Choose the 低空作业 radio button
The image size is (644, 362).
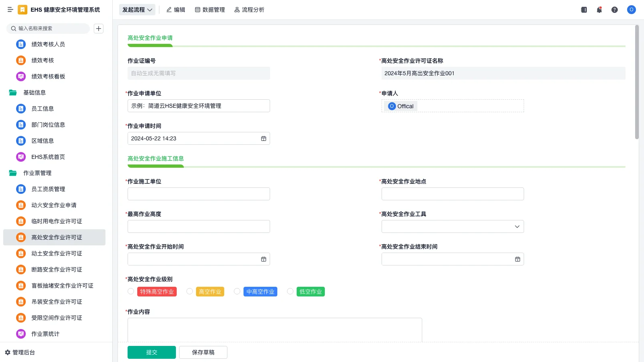tap(290, 291)
